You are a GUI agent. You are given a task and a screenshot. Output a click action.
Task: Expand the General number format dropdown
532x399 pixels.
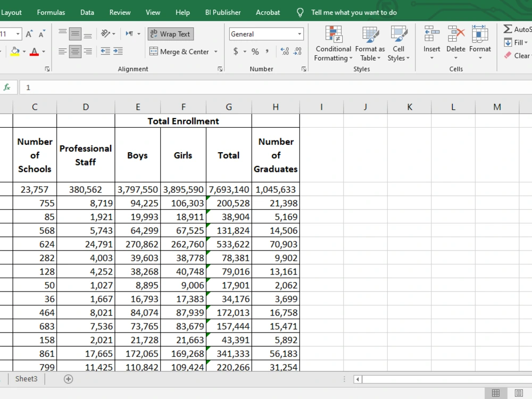pos(300,34)
